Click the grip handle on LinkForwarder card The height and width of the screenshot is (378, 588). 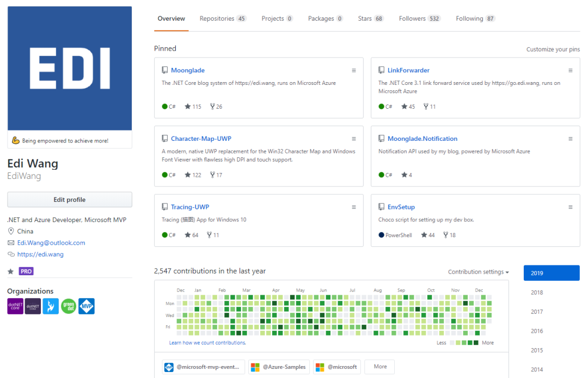pos(571,70)
